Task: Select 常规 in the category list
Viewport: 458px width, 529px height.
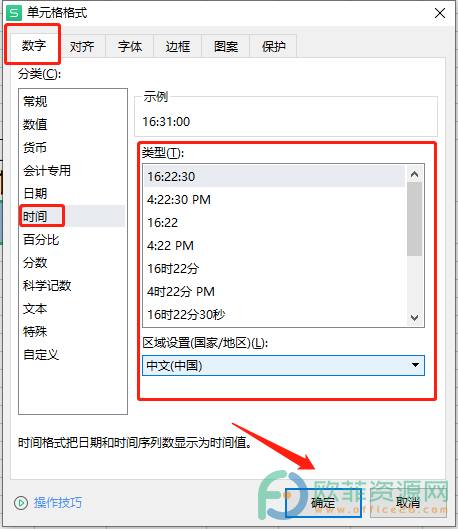Action: (72, 102)
